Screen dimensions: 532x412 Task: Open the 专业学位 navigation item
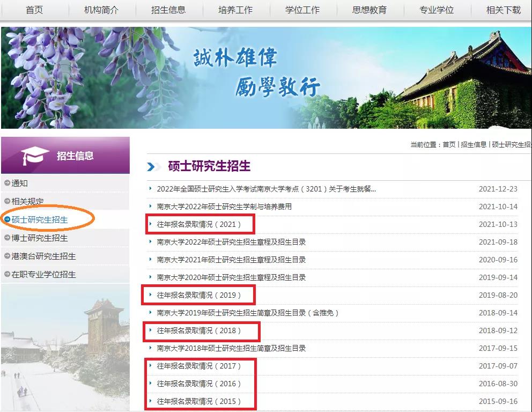click(437, 10)
